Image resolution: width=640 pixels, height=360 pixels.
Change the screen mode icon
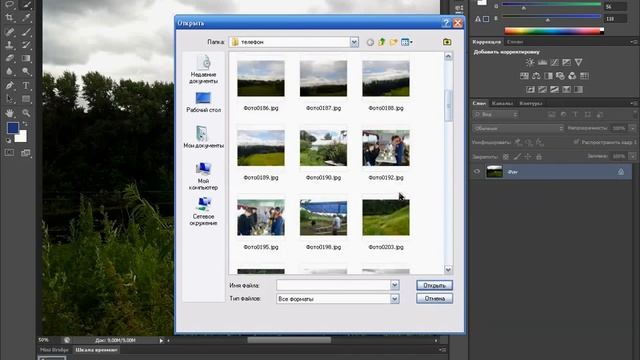point(26,153)
